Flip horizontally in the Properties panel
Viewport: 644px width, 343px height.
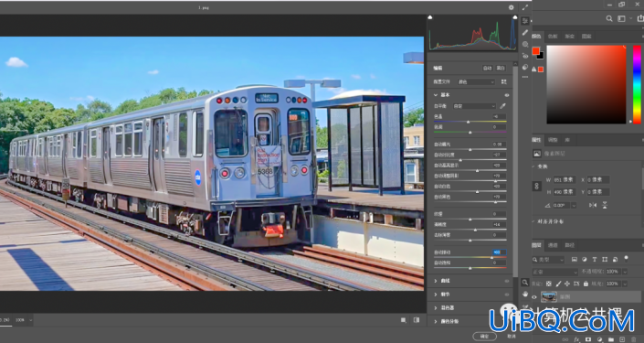pyautogui.click(x=593, y=205)
